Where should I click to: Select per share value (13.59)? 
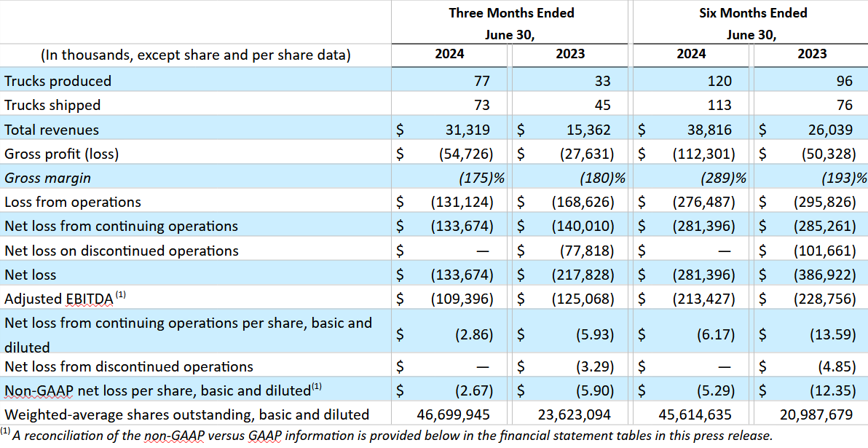833,335
